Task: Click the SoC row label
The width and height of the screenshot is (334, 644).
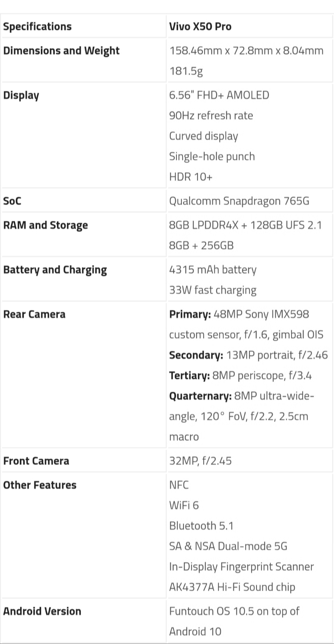Action: [12, 201]
